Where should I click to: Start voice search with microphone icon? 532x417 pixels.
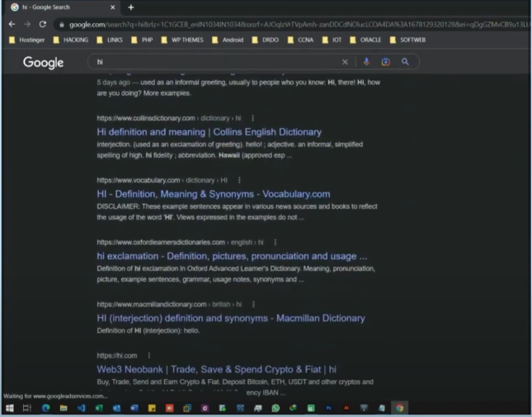[x=366, y=62]
